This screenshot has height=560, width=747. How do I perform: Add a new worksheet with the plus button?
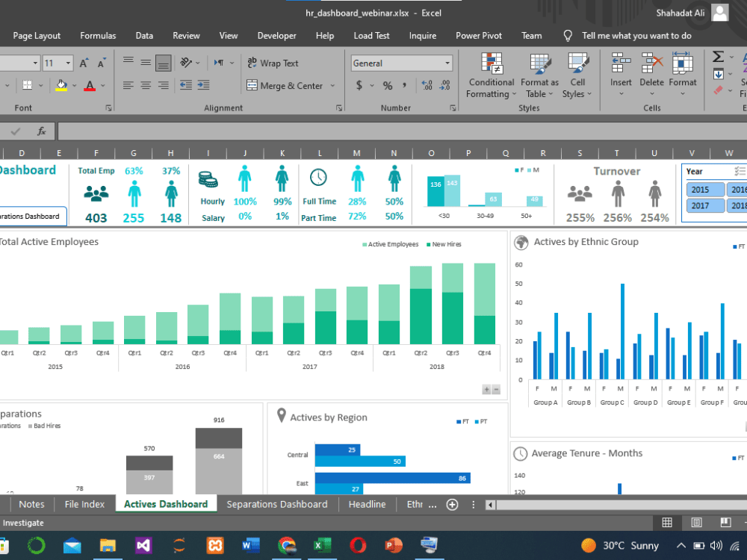tap(452, 504)
